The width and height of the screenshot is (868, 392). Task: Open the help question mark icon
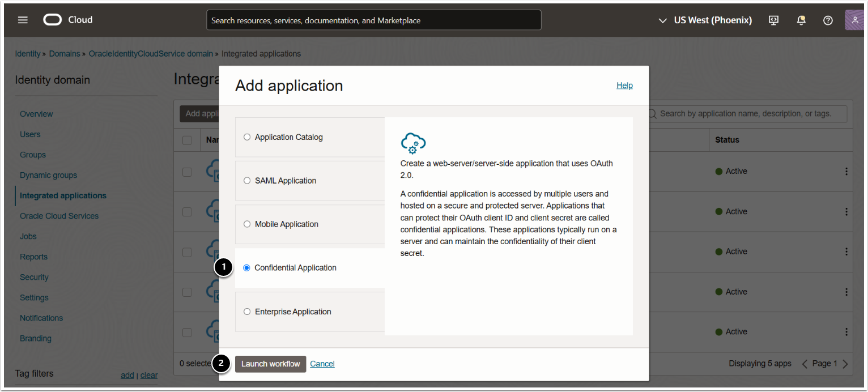click(828, 20)
